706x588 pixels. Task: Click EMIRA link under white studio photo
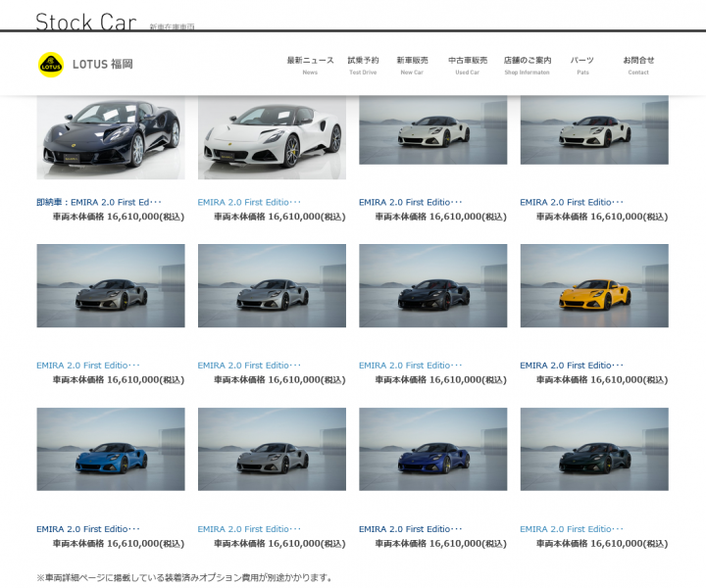(x=249, y=203)
